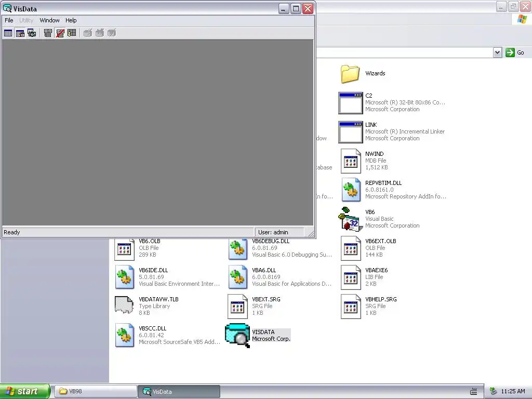Select the Table type Recordset toolbar icon
Viewport: 532px width, 399px height.
(8, 33)
